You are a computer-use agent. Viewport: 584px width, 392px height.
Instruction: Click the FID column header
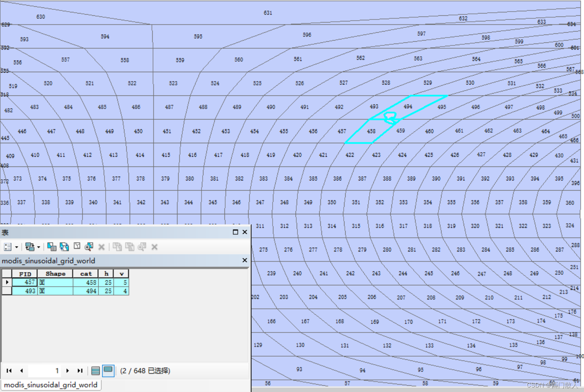(24, 274)
